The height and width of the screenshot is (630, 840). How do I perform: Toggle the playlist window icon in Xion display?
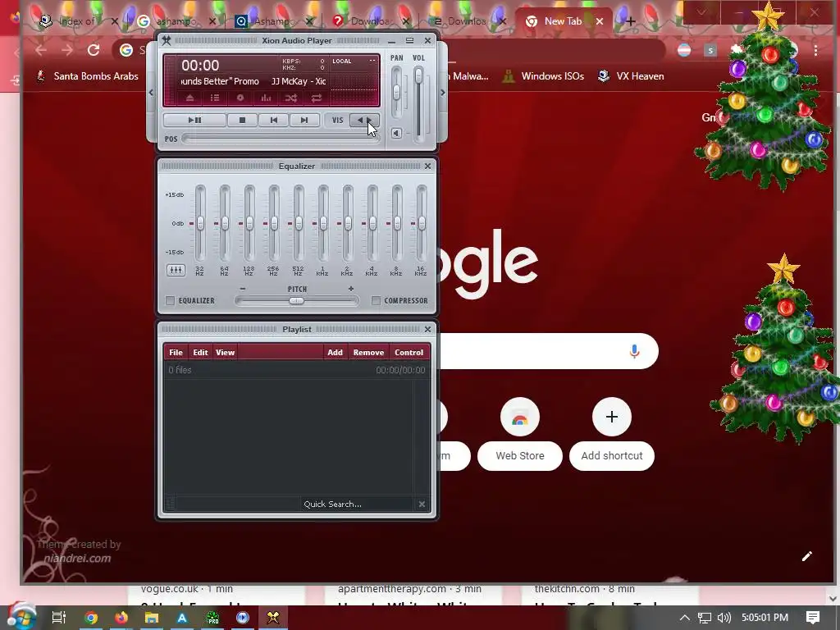click(215, 98)
